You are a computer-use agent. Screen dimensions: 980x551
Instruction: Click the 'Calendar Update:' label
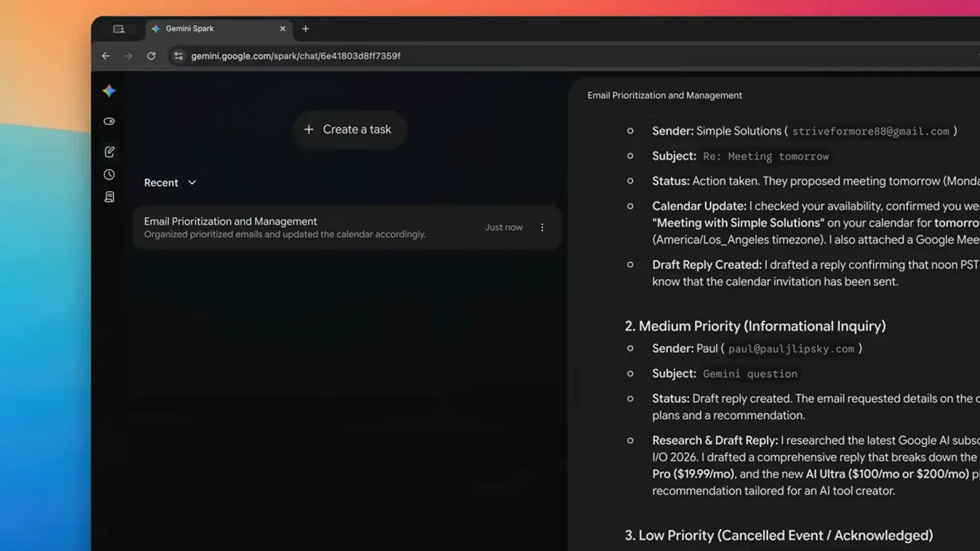click(x=699, y=206)
